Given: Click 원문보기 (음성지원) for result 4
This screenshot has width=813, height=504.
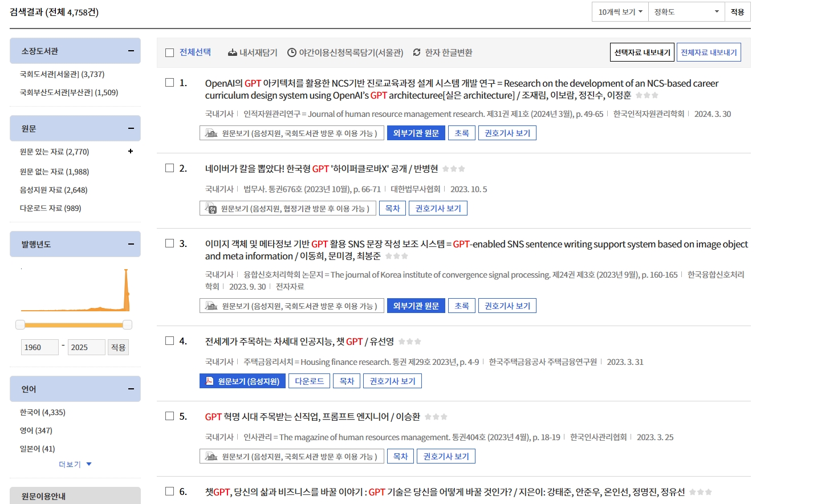Looking at the screenshot, I should [x=243, y=381].
